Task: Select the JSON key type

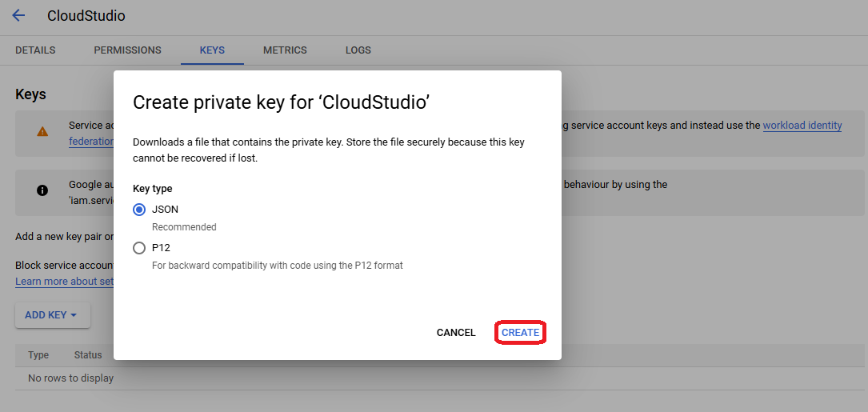Action: 139,210
